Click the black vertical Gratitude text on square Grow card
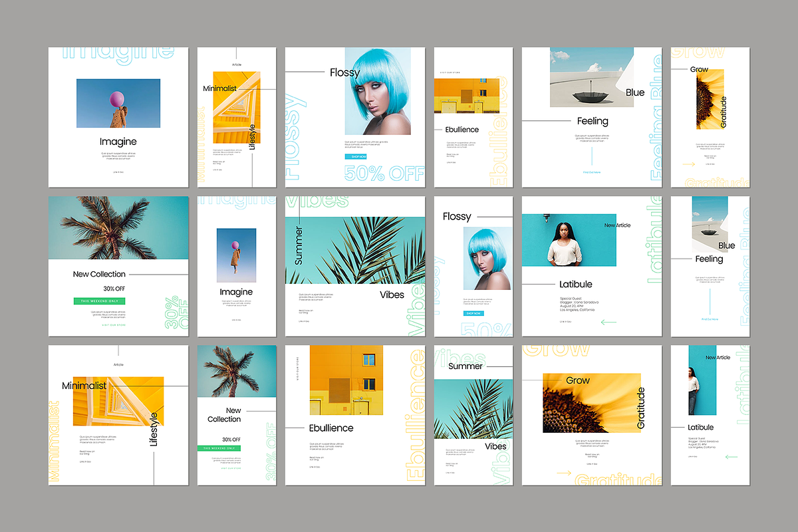798x532 pixels. 641,408
